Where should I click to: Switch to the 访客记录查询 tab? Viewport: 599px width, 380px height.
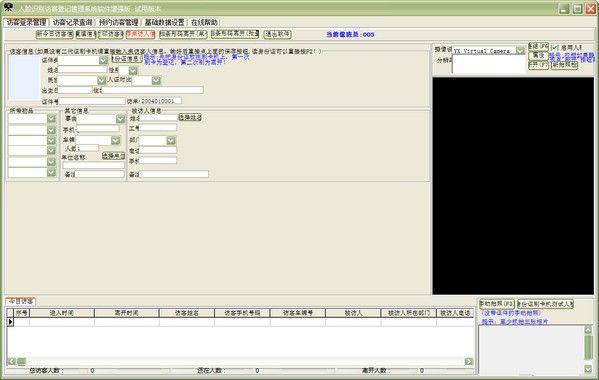73,23
